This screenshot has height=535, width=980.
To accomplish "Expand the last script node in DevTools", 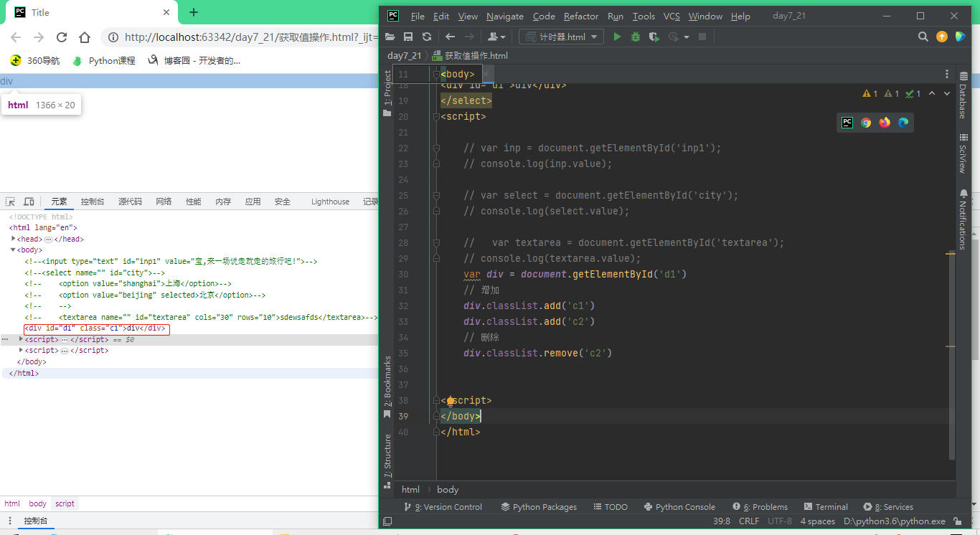I will 22,350.
